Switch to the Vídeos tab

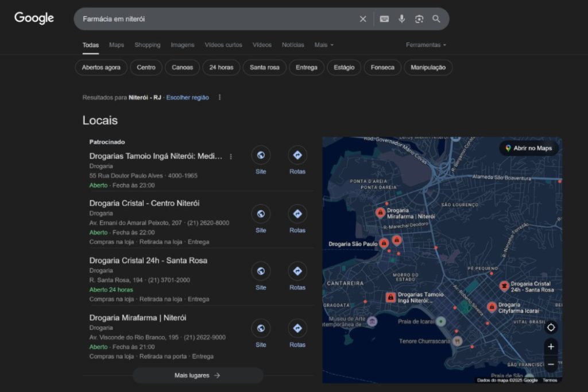pyautogui.click(x=262, y=45)
